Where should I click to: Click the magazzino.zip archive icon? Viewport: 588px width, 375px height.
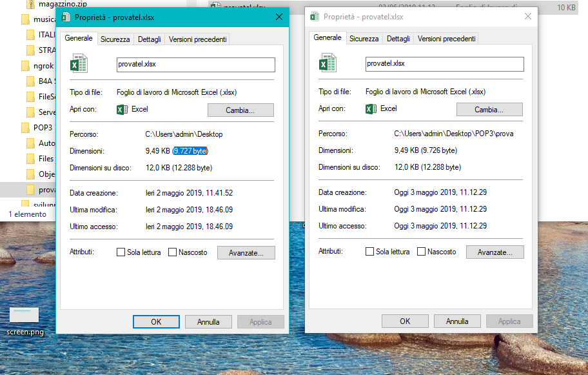pos(32,4)
